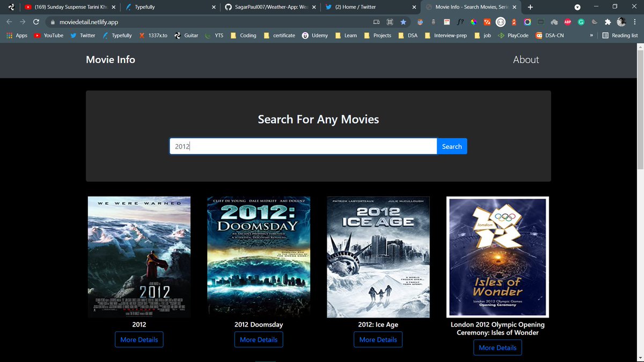
Task: Click the color wheel ColorZilla extension icon
Action: (473, 22)
